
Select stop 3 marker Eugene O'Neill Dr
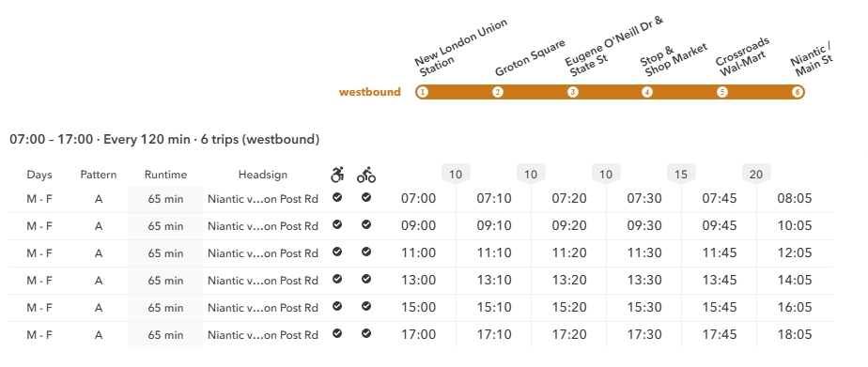(x=572, y=92)
